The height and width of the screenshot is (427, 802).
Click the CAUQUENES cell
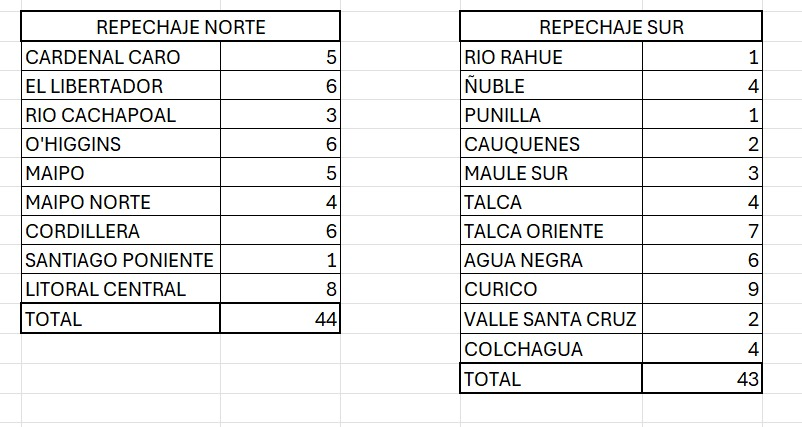click(x=551, y=144)
